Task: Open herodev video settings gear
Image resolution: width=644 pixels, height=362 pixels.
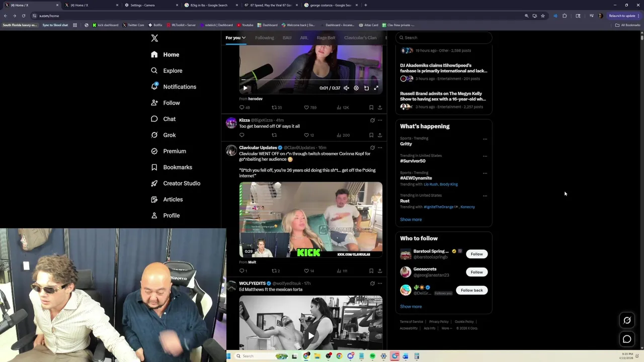Action: click(356, 88)
